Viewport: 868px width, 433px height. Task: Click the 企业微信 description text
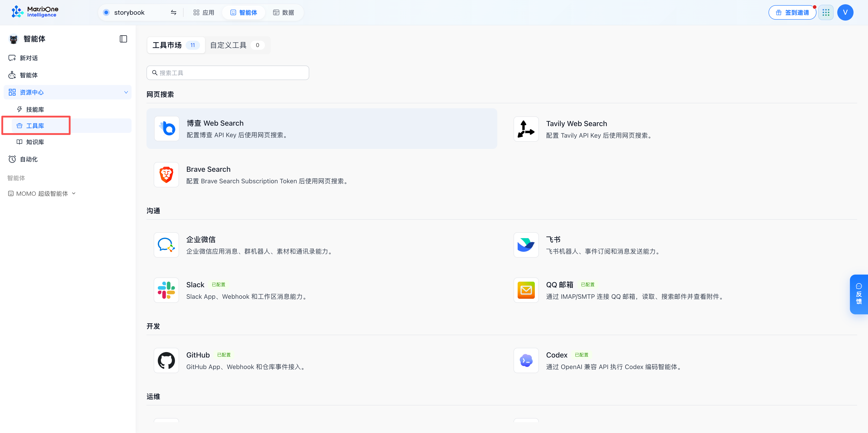(x=259, y=251)
